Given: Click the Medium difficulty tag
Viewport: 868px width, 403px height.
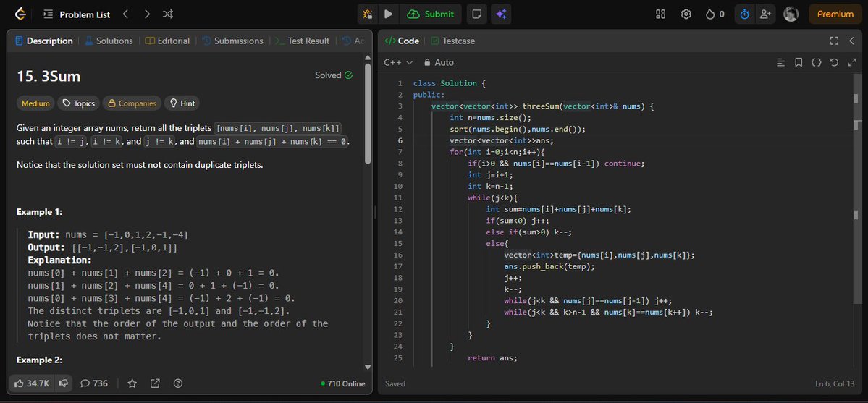Looking at the screenshot, I should coord(36,103).
